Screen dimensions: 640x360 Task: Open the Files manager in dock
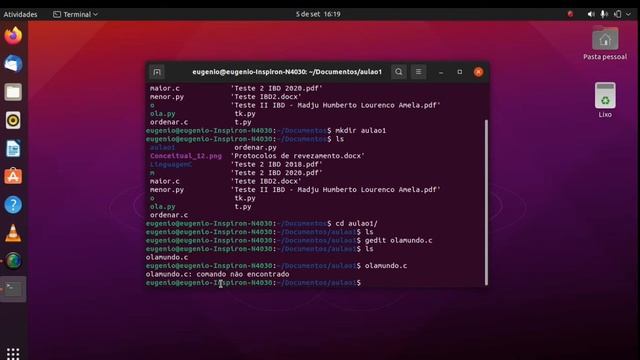click(13, 92)
